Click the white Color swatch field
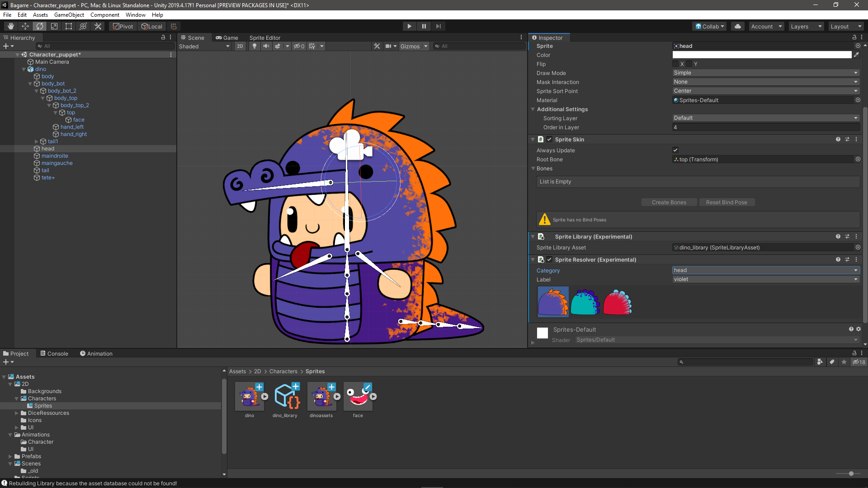The width and height of the screenshot is (868, 488). [762, 55]
